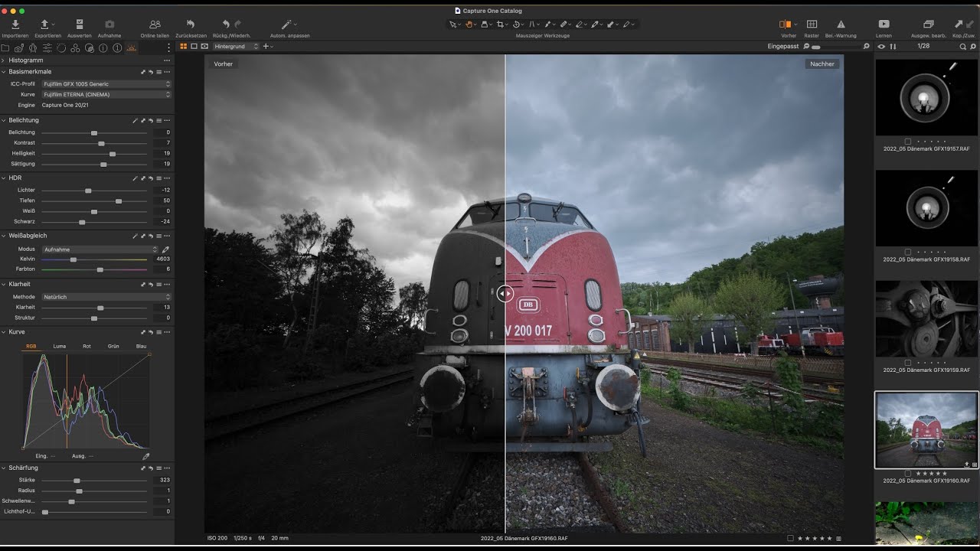The width and height of the screenshot is (980, 551).
Task: Toggle proofing eye viewer mode
Action: click(x=204, y=47)
